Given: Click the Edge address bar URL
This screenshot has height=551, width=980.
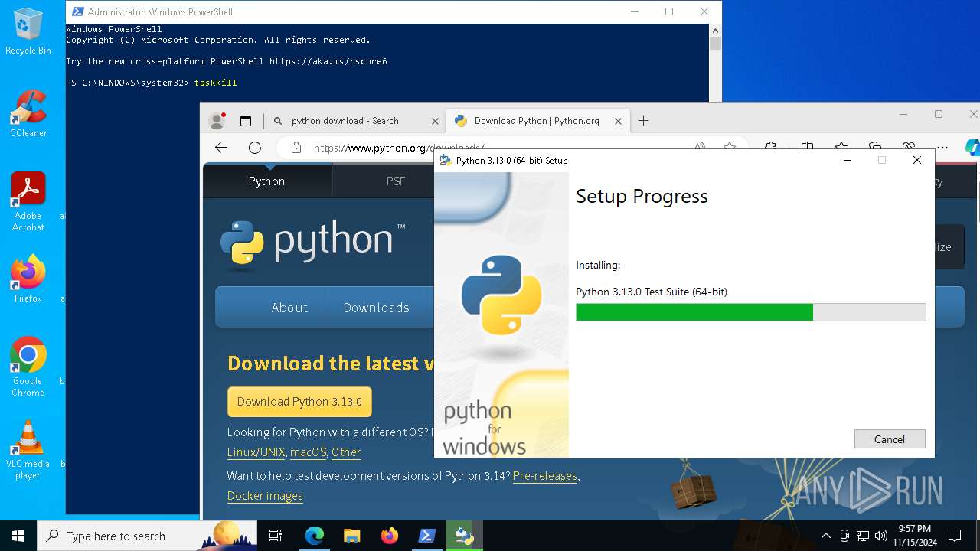Looking at the screenshot, I should point(399,148).
